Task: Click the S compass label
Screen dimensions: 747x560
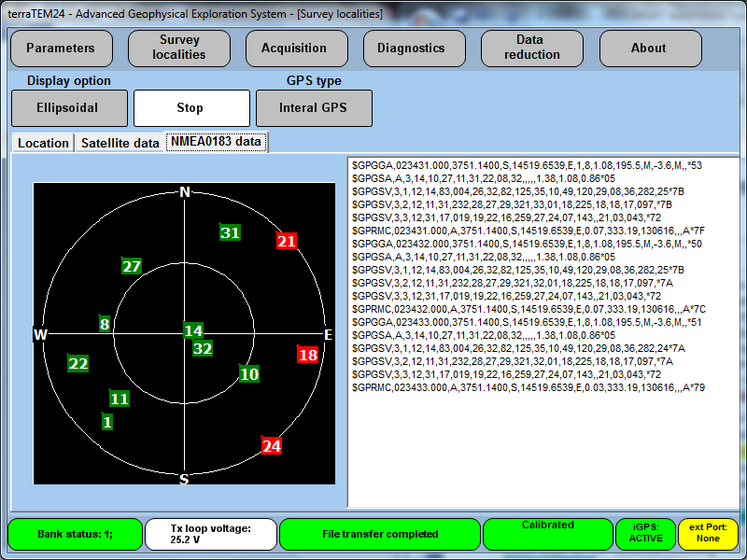Action: (184, 479)
